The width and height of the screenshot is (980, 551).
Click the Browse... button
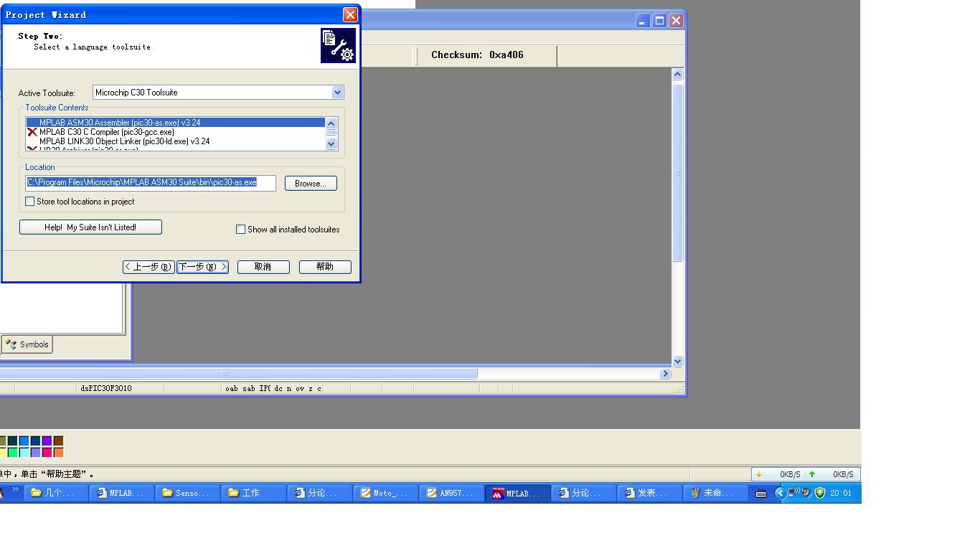pos(311,184)
